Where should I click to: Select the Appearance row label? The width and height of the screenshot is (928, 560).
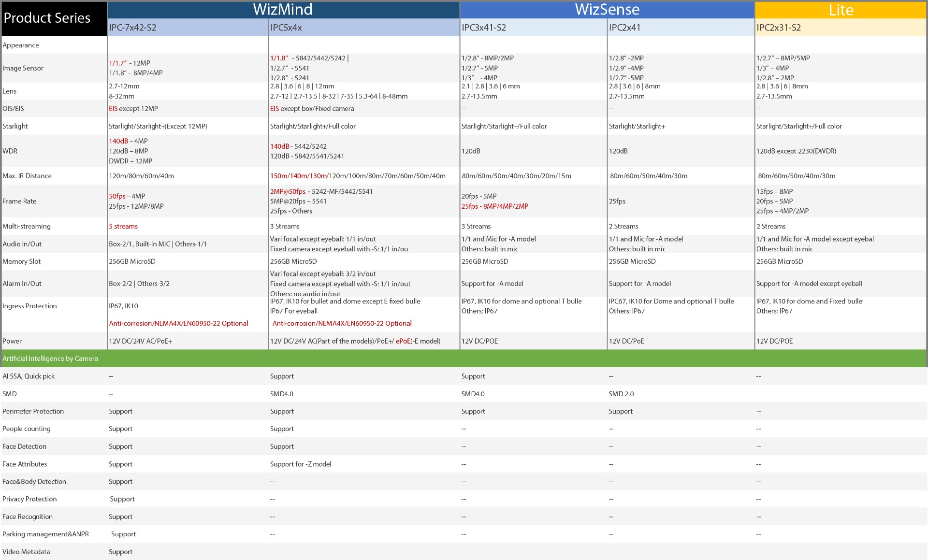click(x=21, y=45)
